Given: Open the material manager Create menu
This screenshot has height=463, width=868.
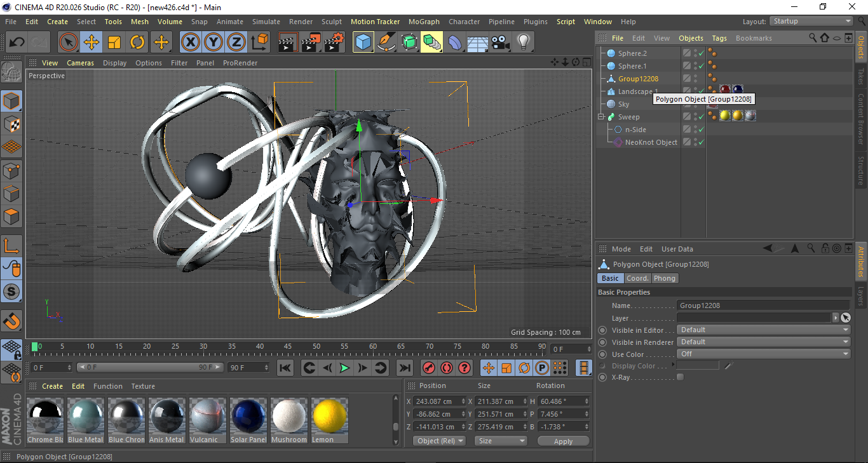Looking at the screenshot, I should [53, 386].
